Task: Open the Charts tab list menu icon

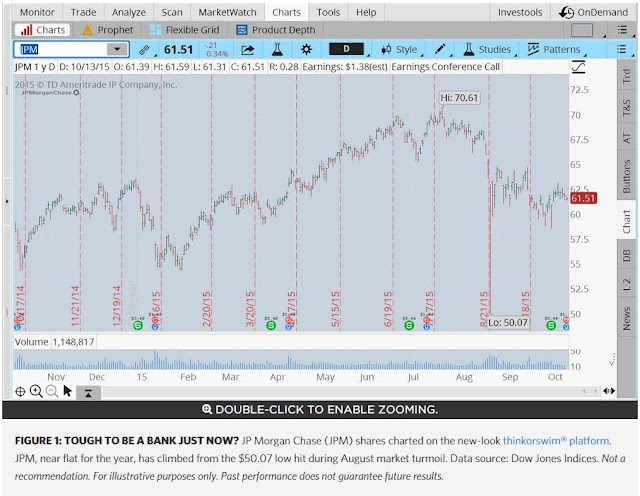Action: click(x=622, y=30)
